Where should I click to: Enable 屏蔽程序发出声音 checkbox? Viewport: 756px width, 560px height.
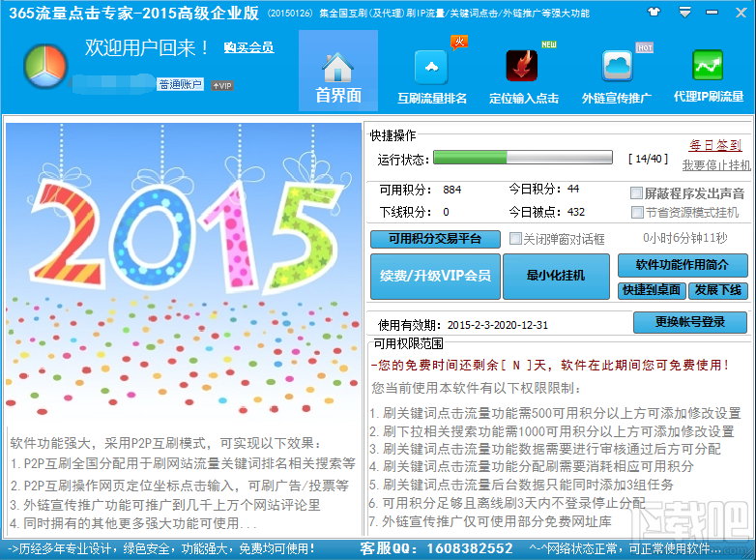pyautogui.click(x=636, y=193)
